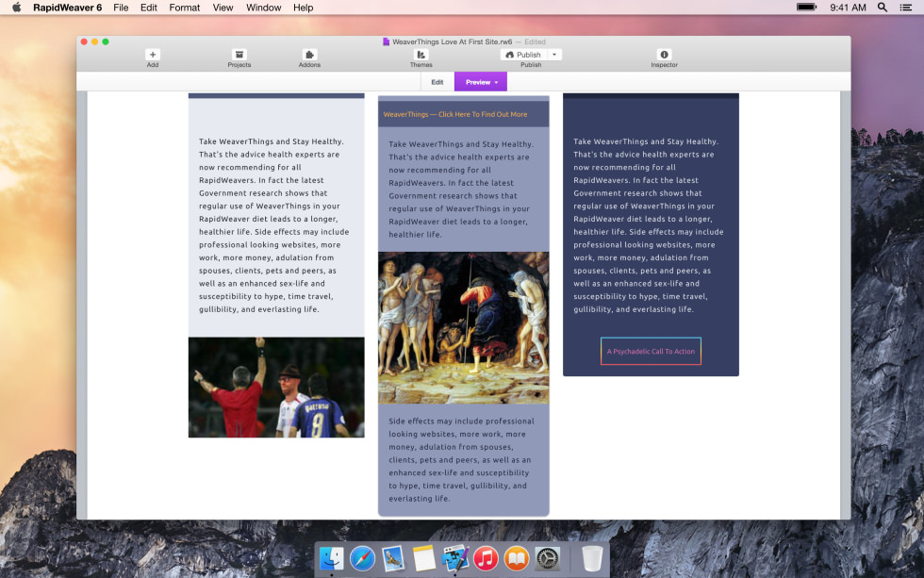The height and width of the screenshot is (578, 924).
Task: Open the Mail stamp icon in the Dock
Action: 392,558
